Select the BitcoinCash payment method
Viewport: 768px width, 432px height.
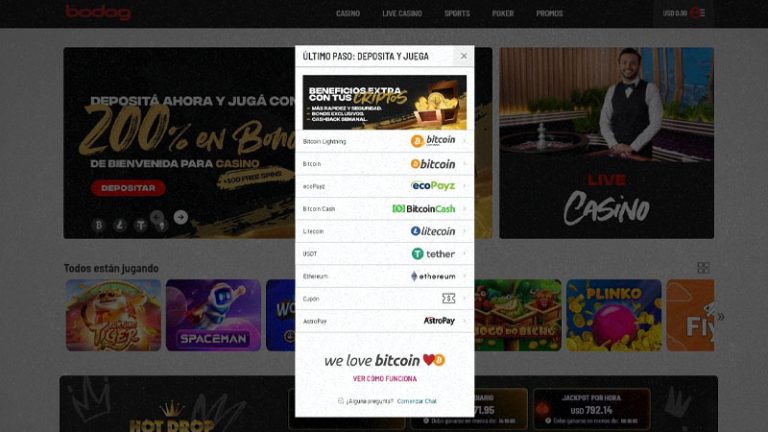pos(384,209)
